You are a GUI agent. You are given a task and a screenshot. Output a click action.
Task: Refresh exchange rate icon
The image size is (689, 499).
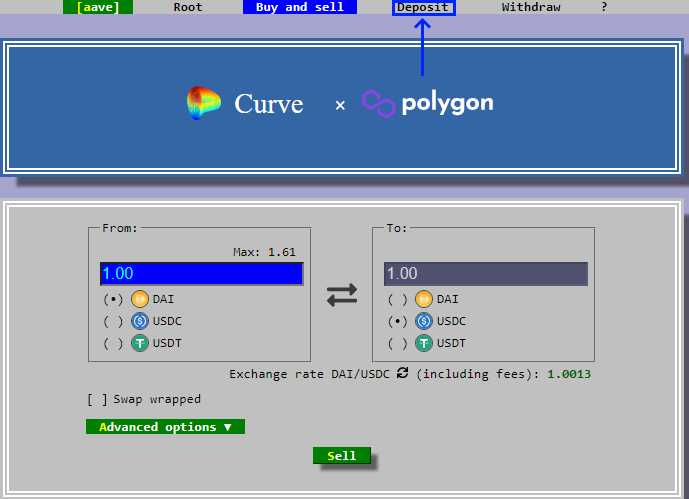(x=403, y=373)
